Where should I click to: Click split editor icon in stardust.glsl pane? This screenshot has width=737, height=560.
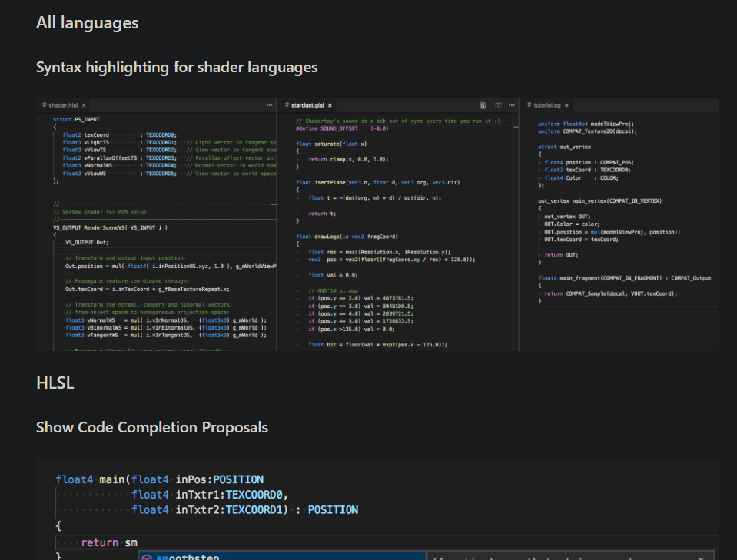pos(498,105)
